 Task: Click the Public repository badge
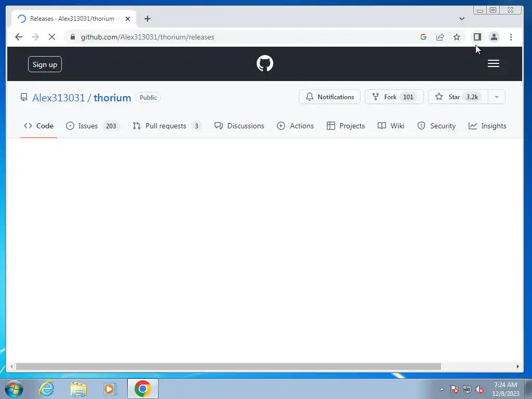click(148, 97)
